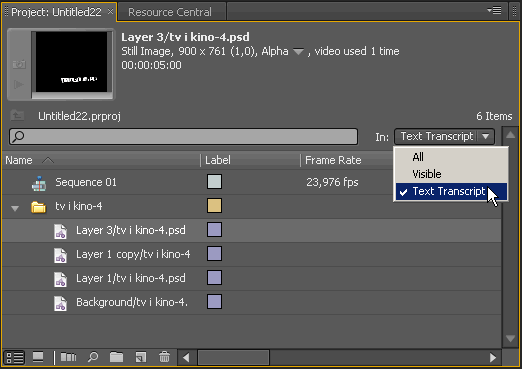Click the Untitled22.prproj project name

click(x=79, y=116)
